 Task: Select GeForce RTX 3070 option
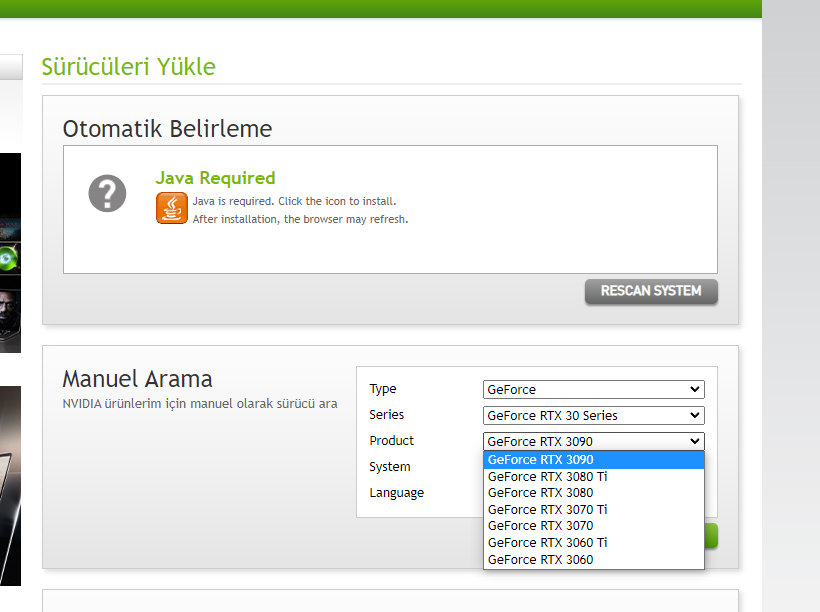point(594,526)
